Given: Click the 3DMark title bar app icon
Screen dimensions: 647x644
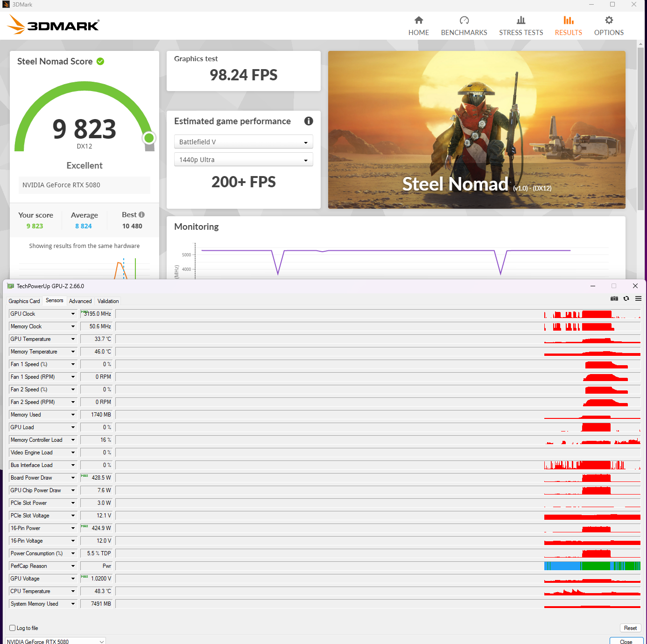Looking at the screenshot, I should pos(6,5).
